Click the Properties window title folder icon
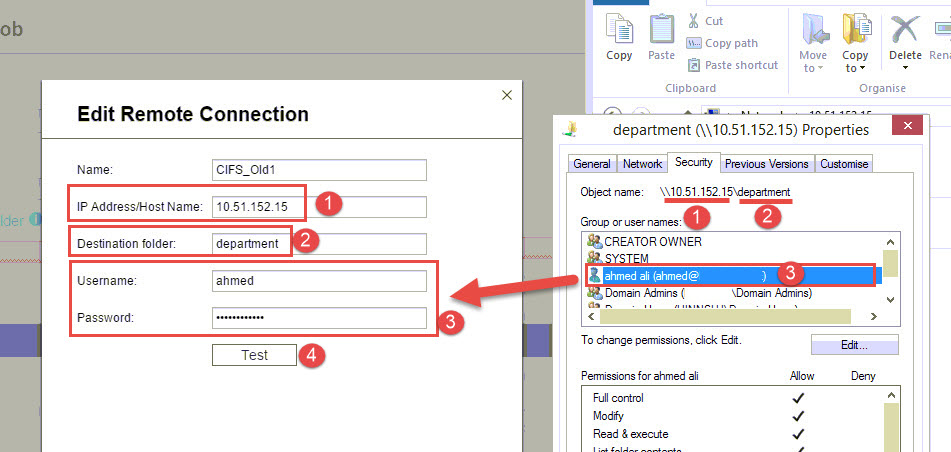Screen dimensions: 951x452 [x=571, y=129]
